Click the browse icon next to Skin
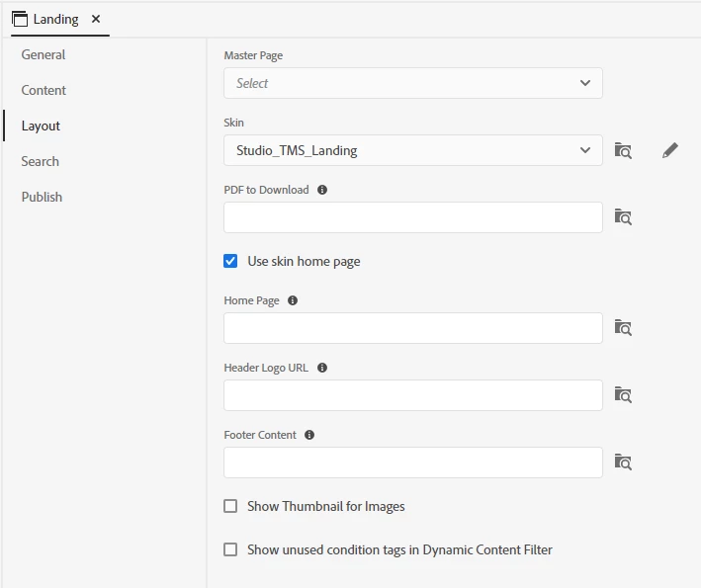The image size is (701, 588). [x=623, y=150]
